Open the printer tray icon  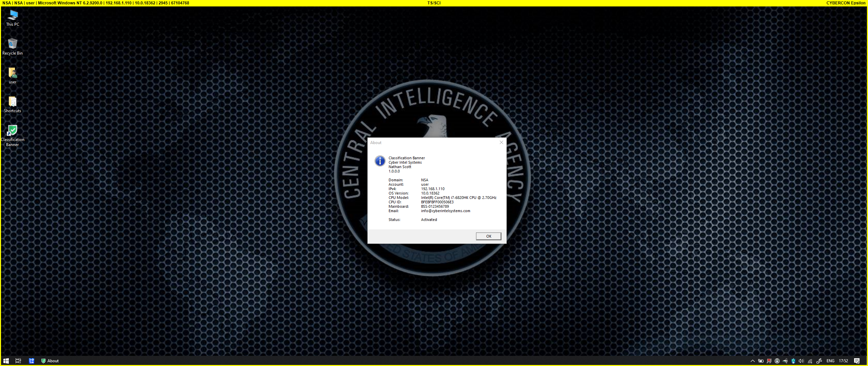point(777,361)
